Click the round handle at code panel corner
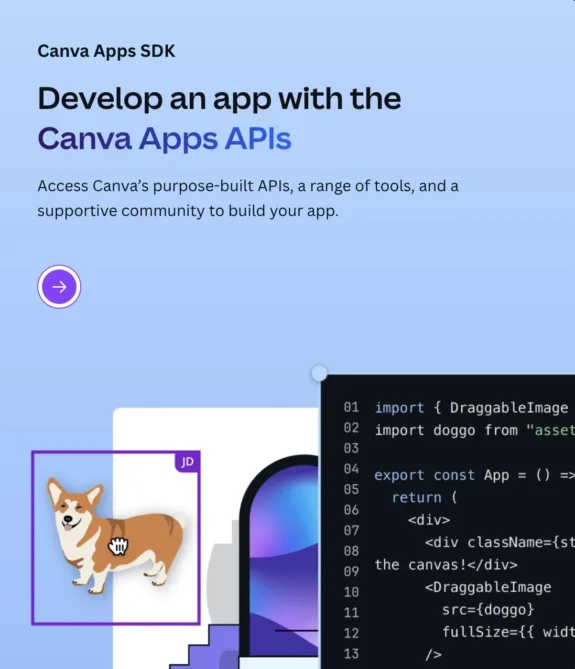Viewport: 575px width, 669px height. coord(319,373)
